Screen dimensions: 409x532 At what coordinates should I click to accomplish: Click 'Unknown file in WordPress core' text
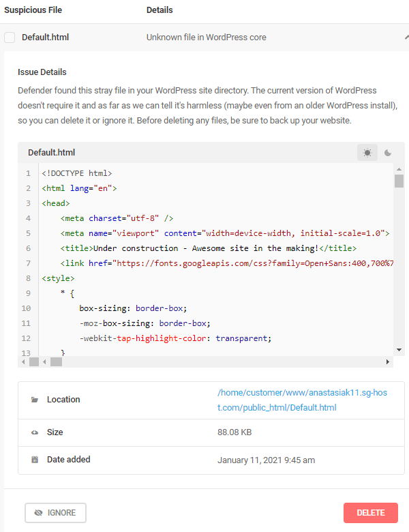(x=206, y=38)
